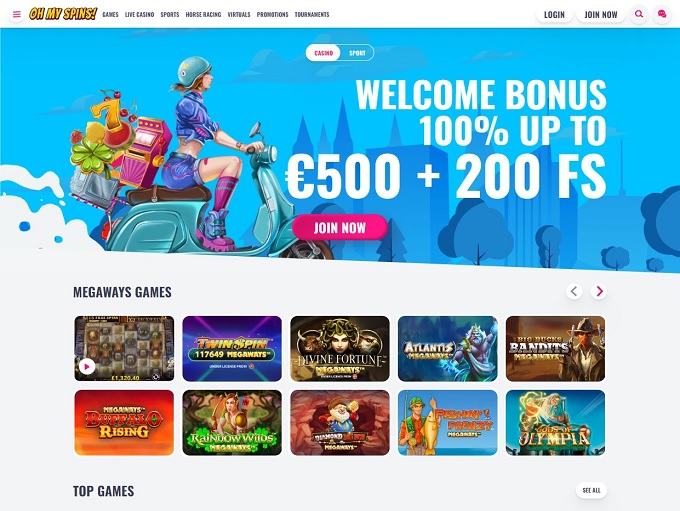Open the hamburger menu icon
Viewport: 680px width, 511px height.
pos(16,14)
